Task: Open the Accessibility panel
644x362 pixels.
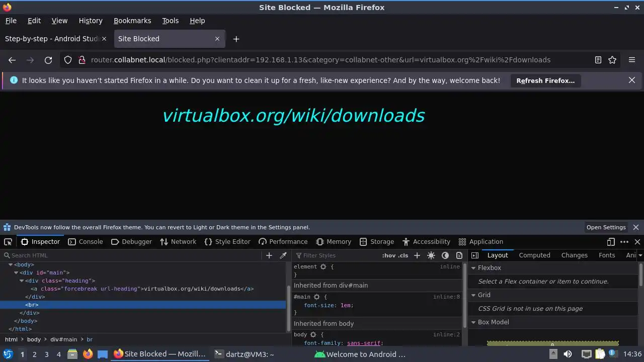Action: tap(426, 242)
